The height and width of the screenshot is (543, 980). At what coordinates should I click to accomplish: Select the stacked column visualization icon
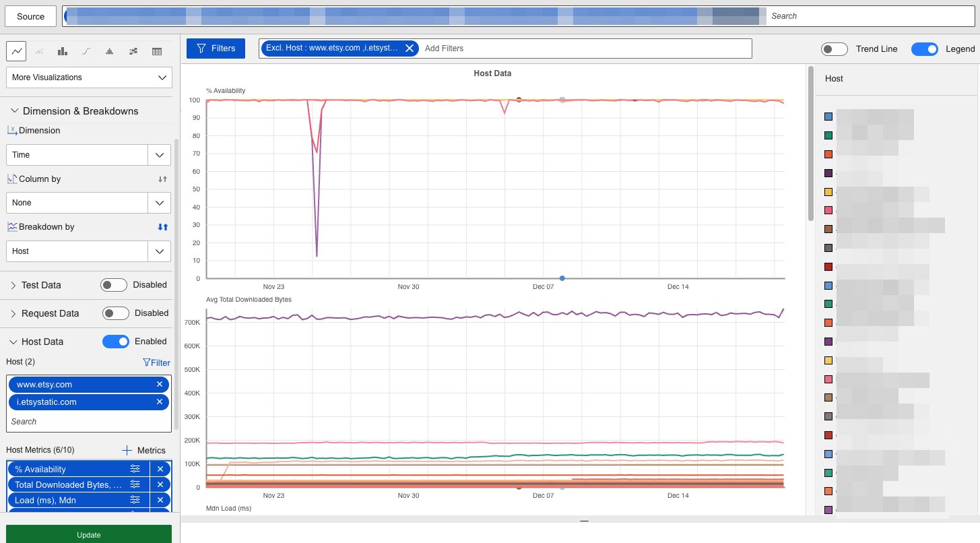click(109, 51)
